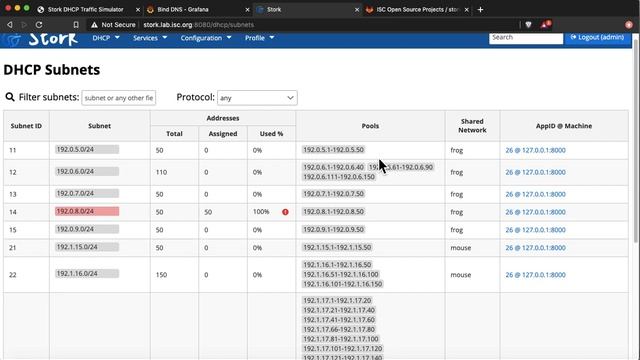Viewport: 640px width, 360px height.
Task: Click the Assigned column header
Action: [223, 133]
